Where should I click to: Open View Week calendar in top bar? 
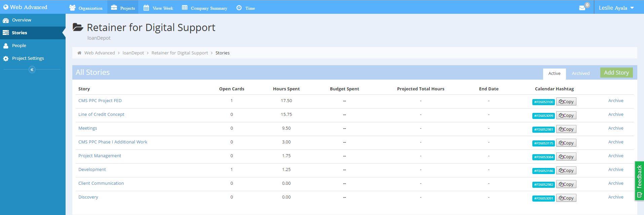pyautogui.click(x=158, y=8)
